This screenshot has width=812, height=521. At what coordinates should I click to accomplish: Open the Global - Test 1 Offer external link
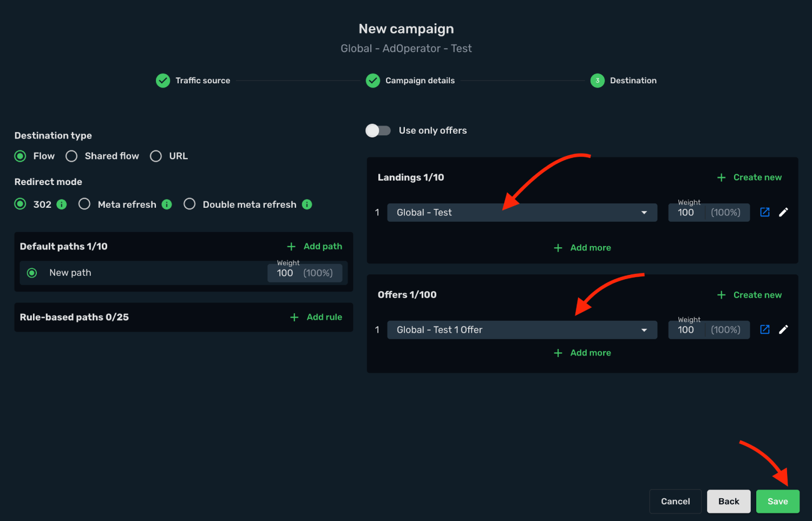(x=765, y=329)
